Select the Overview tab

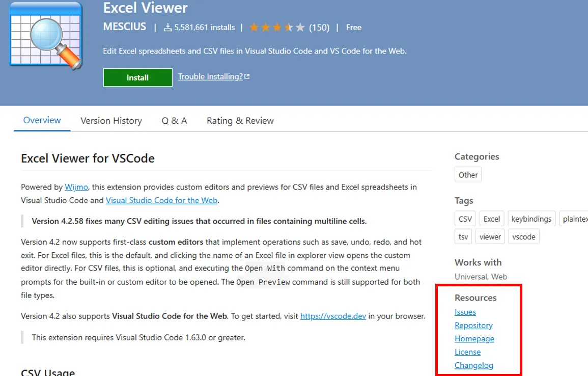[42, 120]
